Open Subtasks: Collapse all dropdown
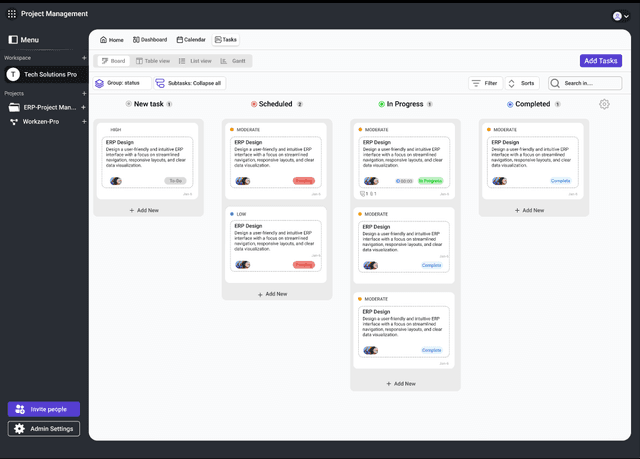This screenshot has width=640, height=459. pos(188,83)
